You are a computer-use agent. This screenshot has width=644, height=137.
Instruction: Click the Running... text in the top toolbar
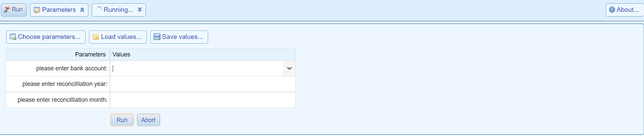(118, 10)
